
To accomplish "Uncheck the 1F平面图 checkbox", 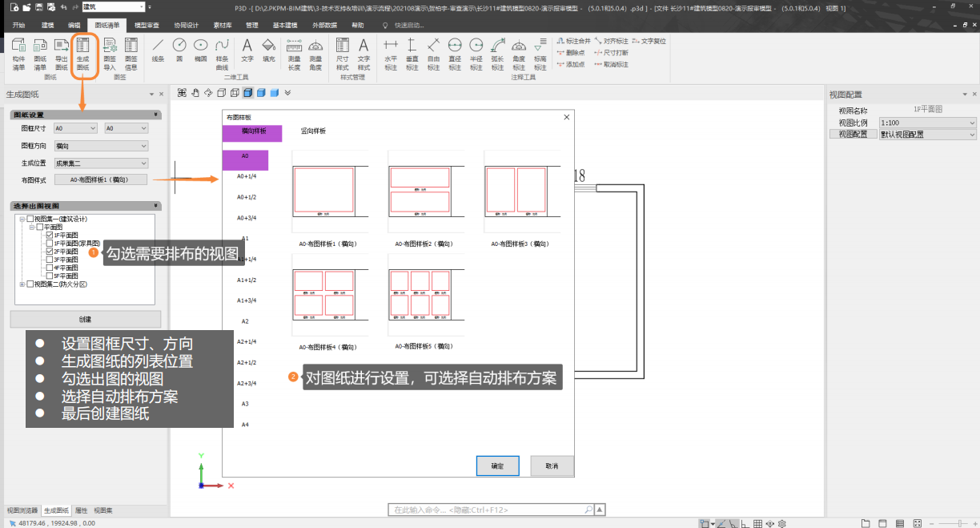I will (x=50, y=236).
